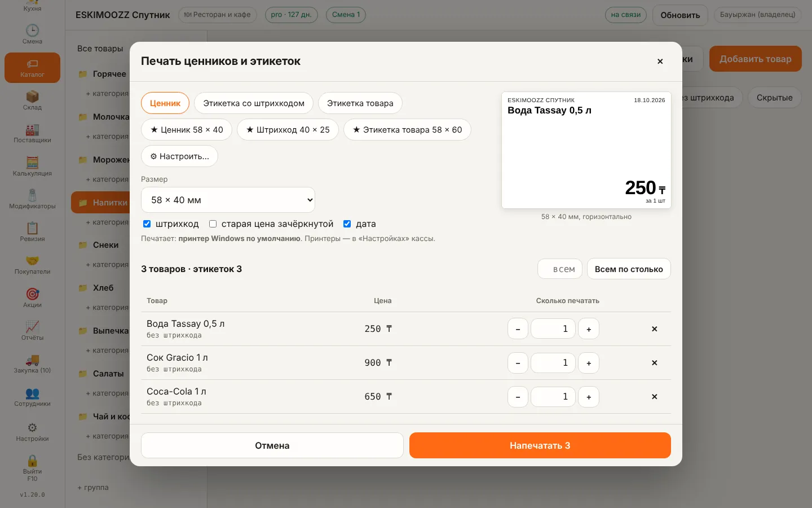Open Ревизия in the sidebar
812x508 pixels.
32,232
